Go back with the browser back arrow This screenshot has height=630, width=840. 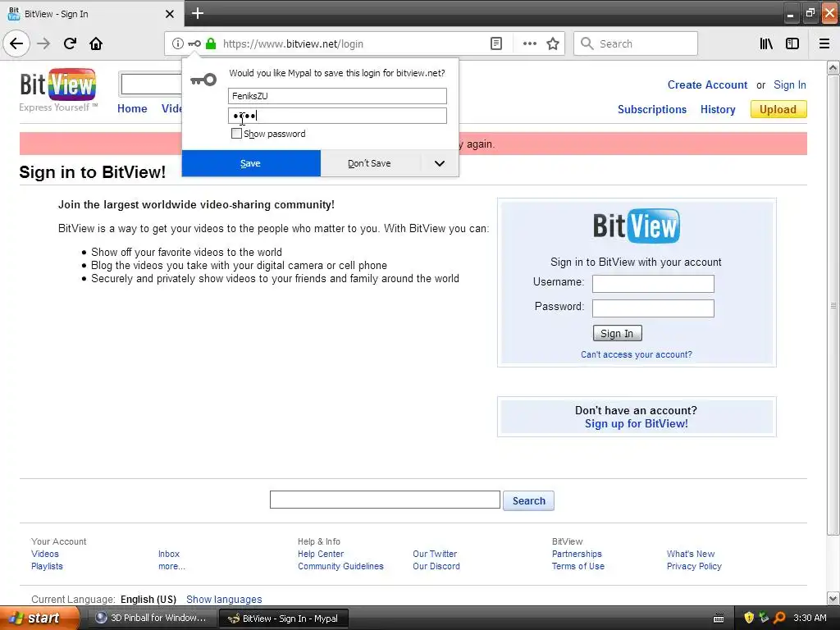pos(16,43)
